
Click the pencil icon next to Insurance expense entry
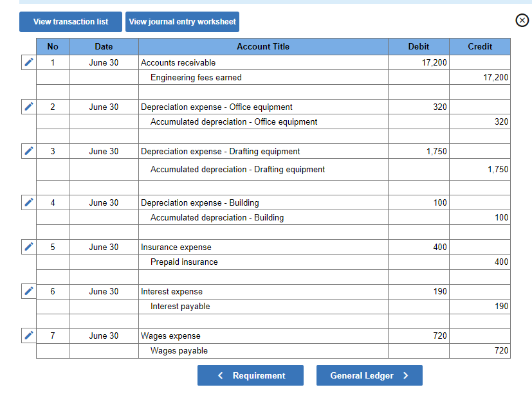click(x=28, y=246)
